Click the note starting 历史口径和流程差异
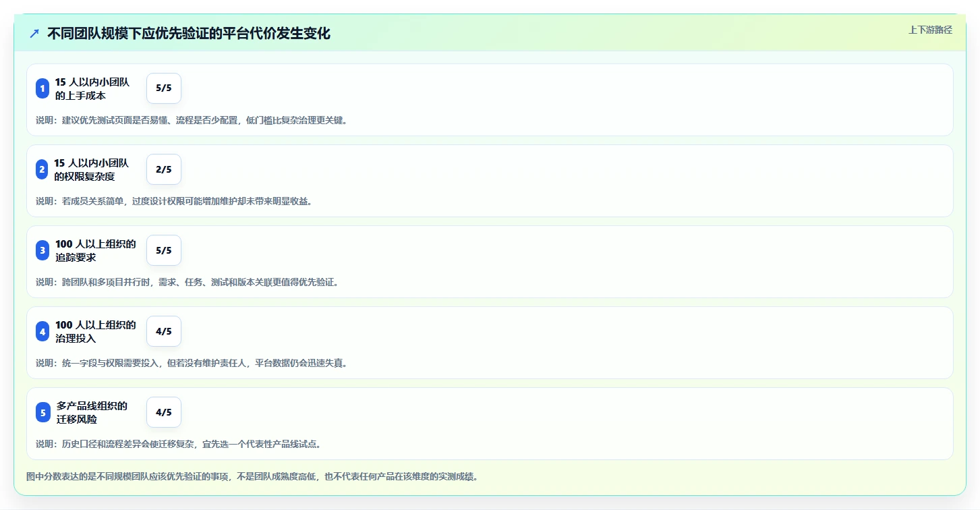This screenshot has width=980, height=510. click(x=179, y=444)
